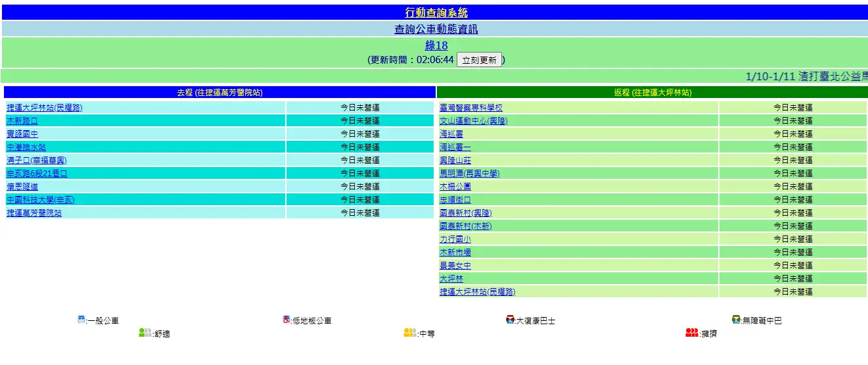
Task: Click the yellow 中等 crowding icon
Action: [410, 333]
